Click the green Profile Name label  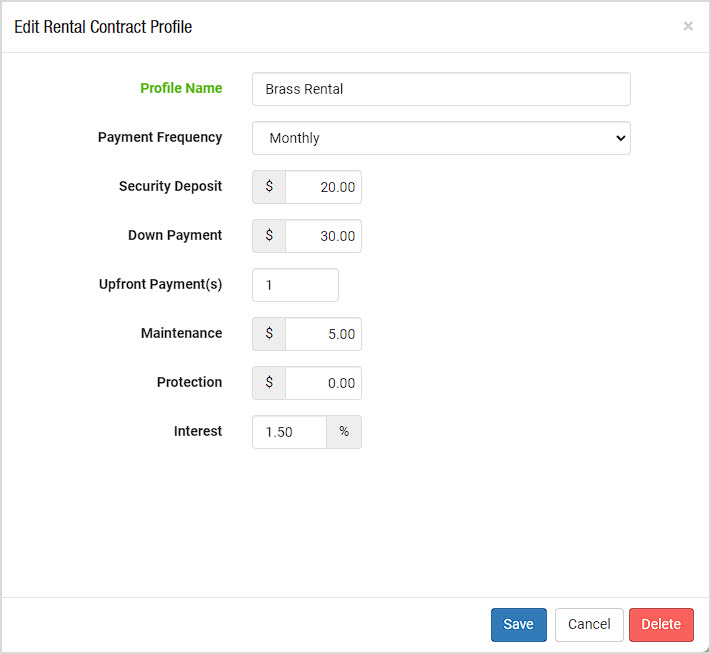point(181,88)
